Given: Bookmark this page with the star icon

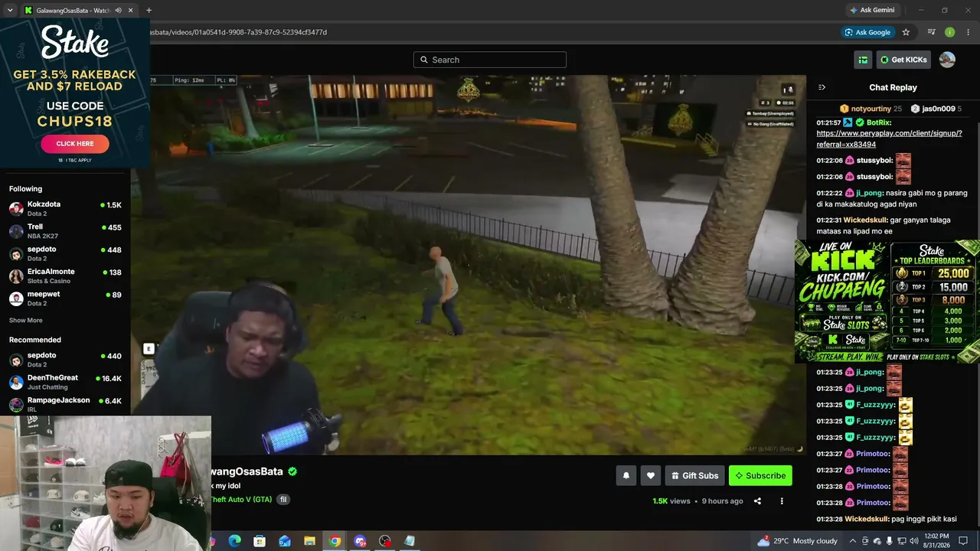Looking at the screenshot, I should click(x=906, y=32).
